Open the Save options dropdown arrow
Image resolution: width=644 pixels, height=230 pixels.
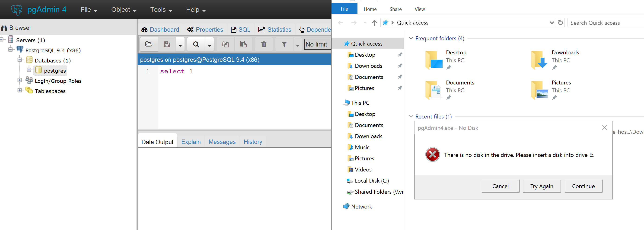click(x=180, y=45)
